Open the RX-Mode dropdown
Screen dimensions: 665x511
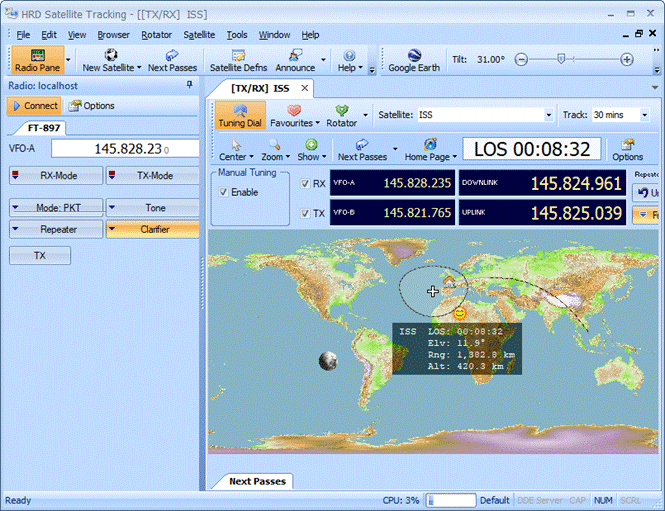[56, 176]
